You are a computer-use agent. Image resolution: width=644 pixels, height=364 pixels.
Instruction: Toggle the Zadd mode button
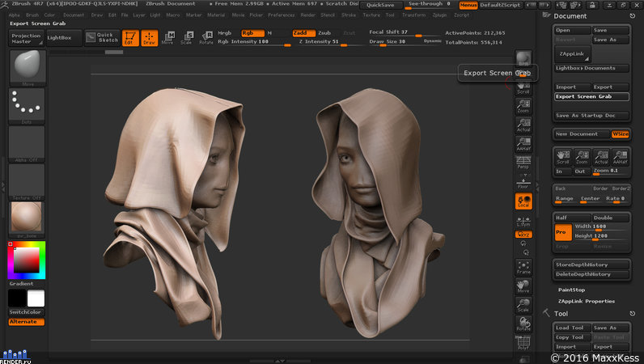[304, 33]
